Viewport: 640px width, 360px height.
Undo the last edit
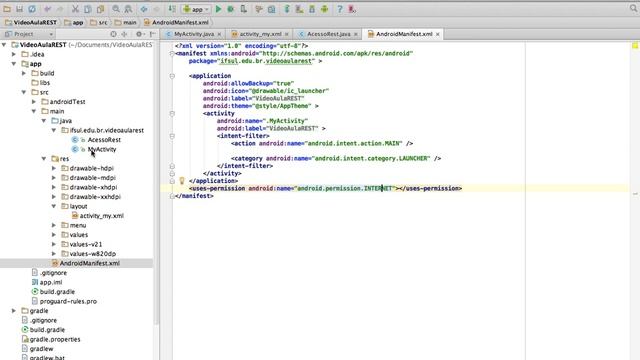(47, 9)
